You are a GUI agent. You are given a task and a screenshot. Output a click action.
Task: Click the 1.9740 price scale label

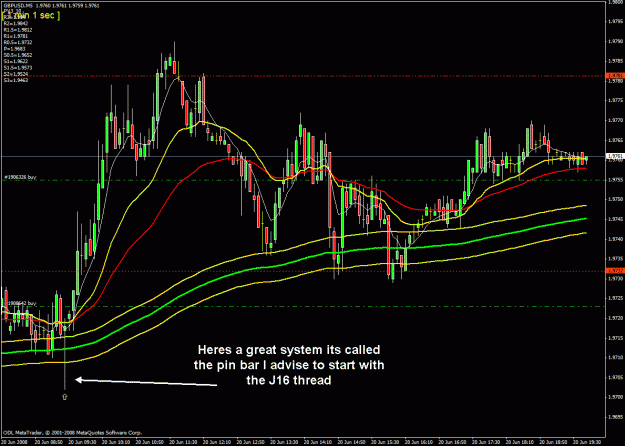pos(616,239)
